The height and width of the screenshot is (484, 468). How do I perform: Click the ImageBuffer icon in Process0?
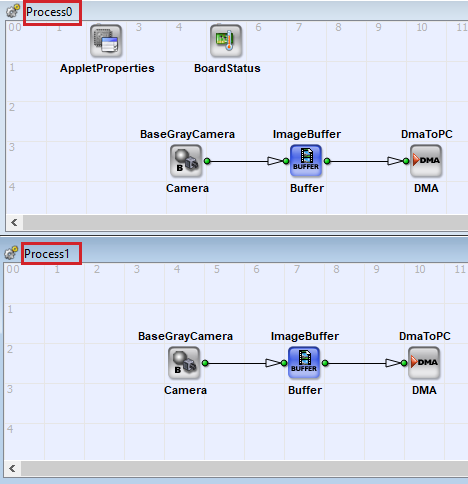(x=306, y=161)
